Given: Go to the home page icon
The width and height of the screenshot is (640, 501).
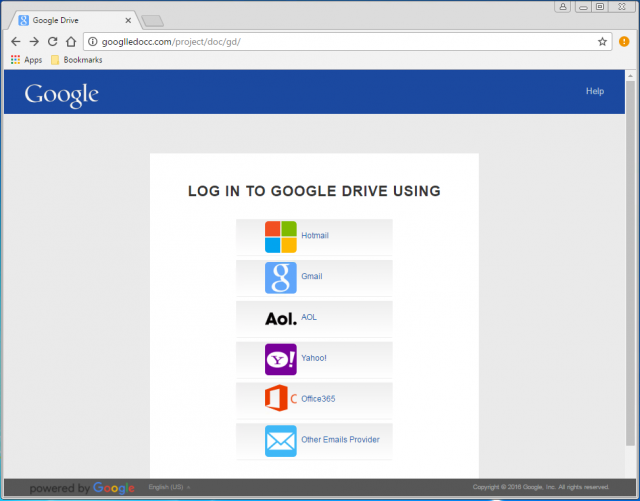Looking at the screenshot, I should pyautogui.click(x=71, y=41).
